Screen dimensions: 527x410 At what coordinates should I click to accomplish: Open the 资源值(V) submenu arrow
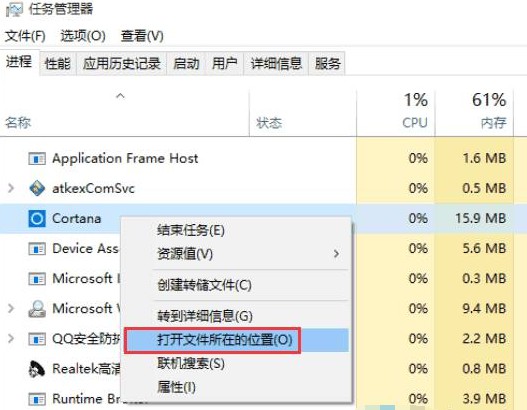[336, 254]
